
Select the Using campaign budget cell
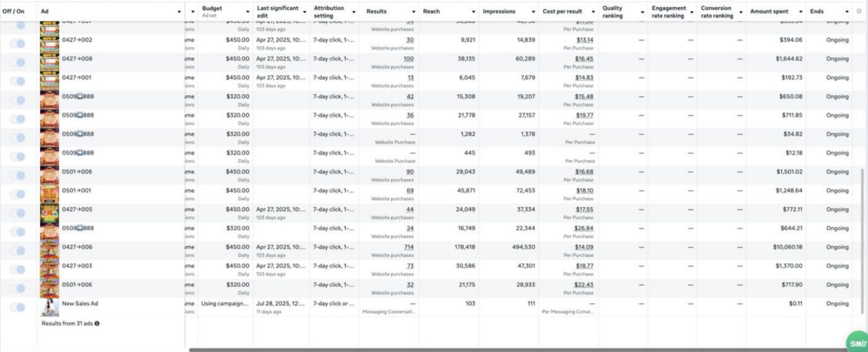pyautogui.click(x=226, y=304)
